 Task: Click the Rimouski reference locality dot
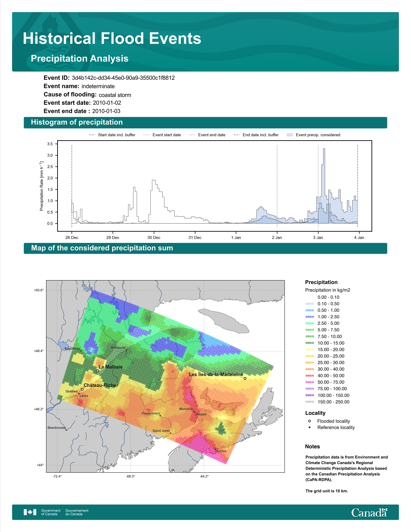[x=126, y=350]
